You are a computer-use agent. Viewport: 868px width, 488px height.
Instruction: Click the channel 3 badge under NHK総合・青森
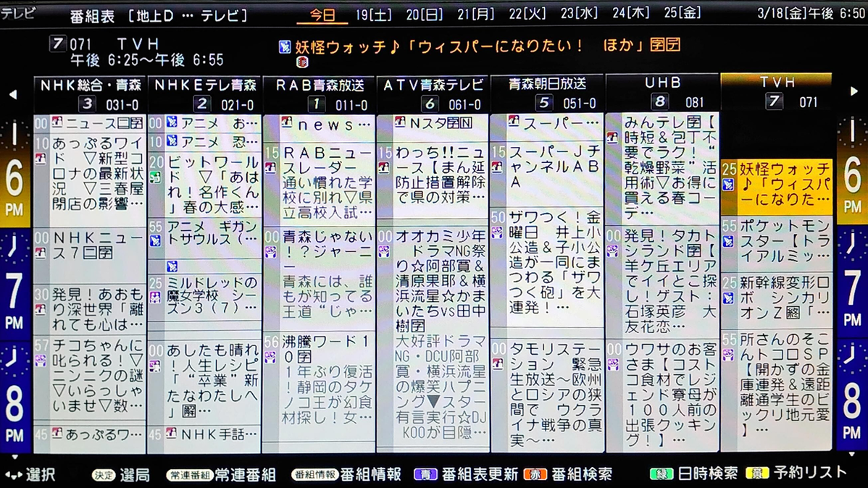(86, 104)
